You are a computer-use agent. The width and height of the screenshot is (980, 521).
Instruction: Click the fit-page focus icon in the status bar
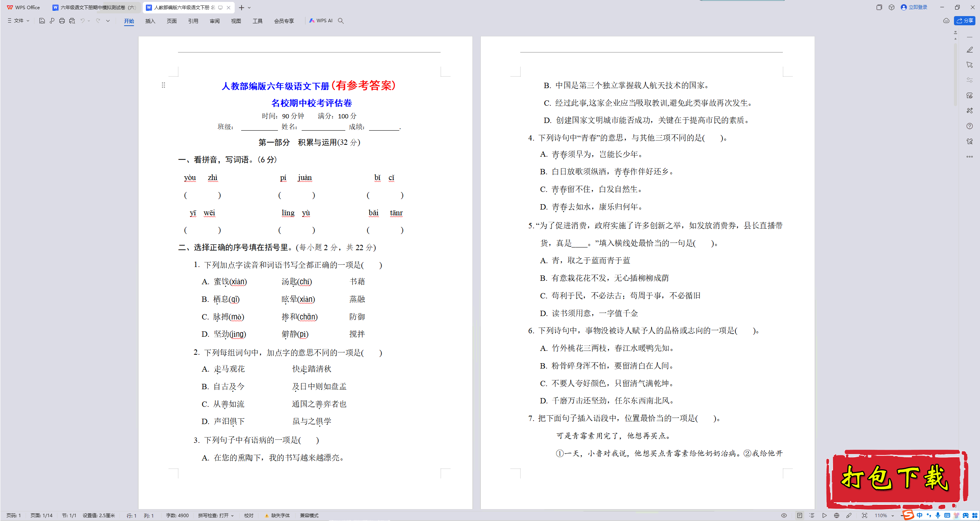(x=865, y=516)
